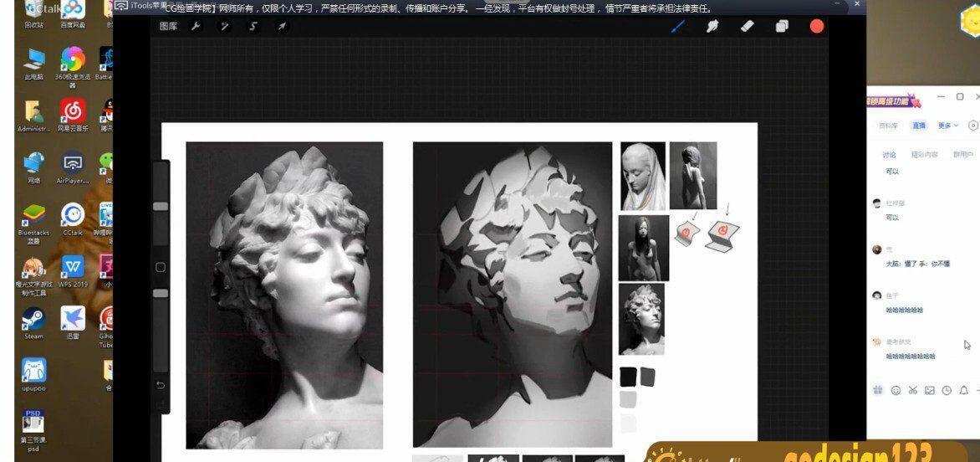Click the long-haired female figure reference

644,249
